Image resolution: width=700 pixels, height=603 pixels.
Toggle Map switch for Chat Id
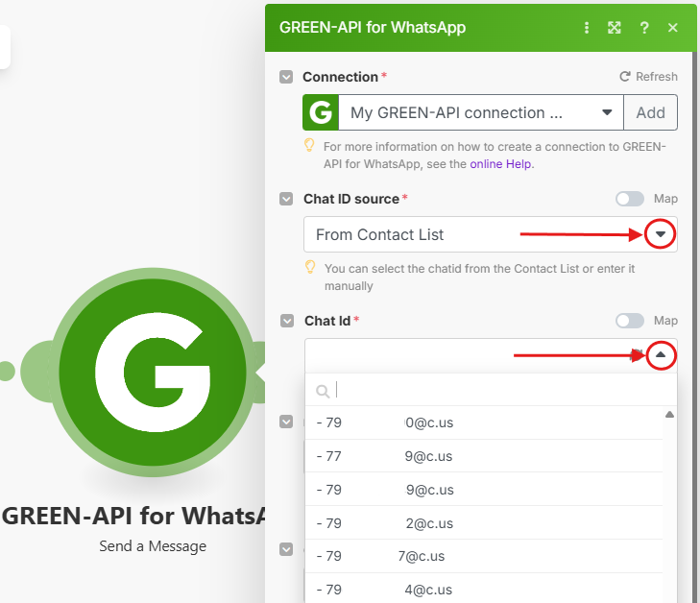[x=630, y=321]
